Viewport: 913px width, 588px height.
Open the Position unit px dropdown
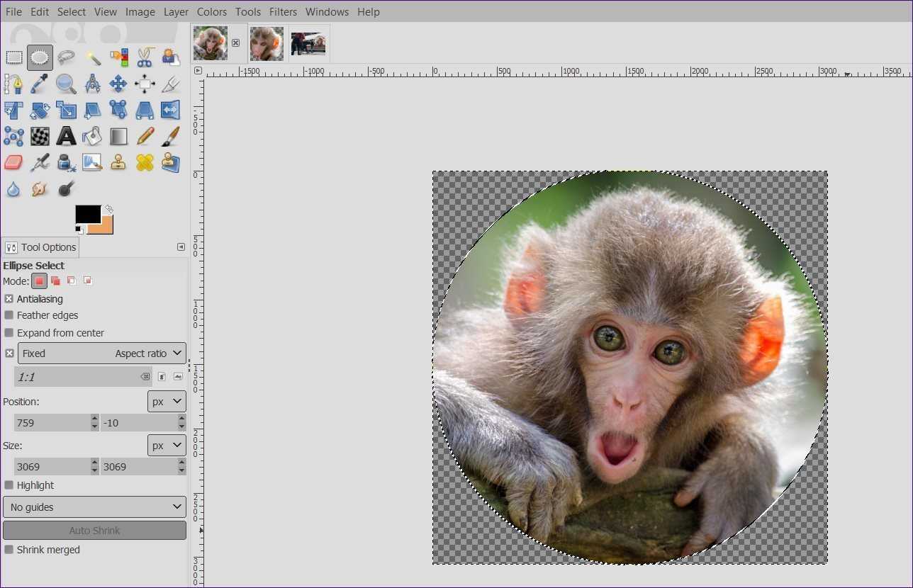167,402
